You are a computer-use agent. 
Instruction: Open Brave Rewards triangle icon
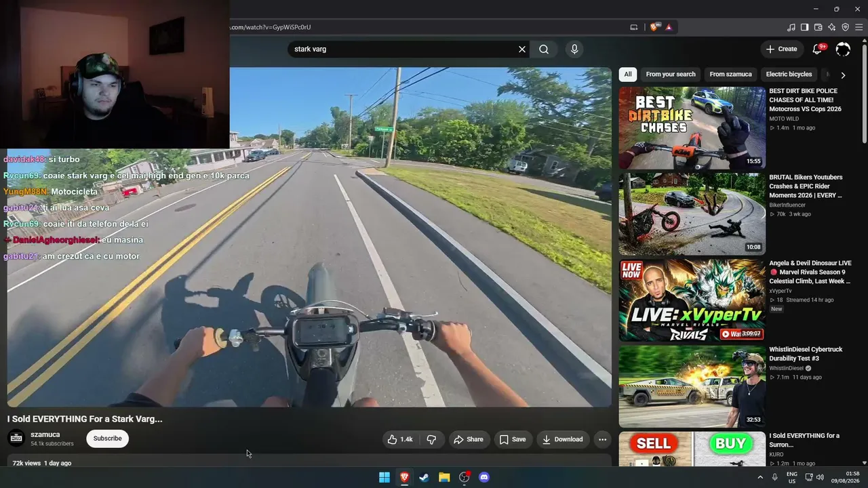669,27
